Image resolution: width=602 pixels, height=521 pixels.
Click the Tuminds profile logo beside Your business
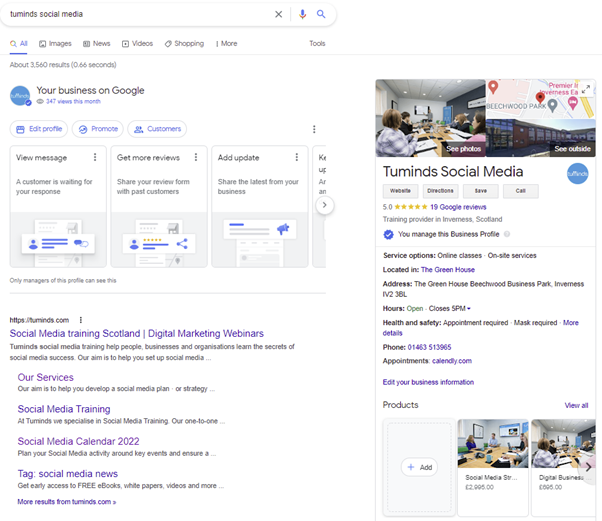tap(20, 96)
